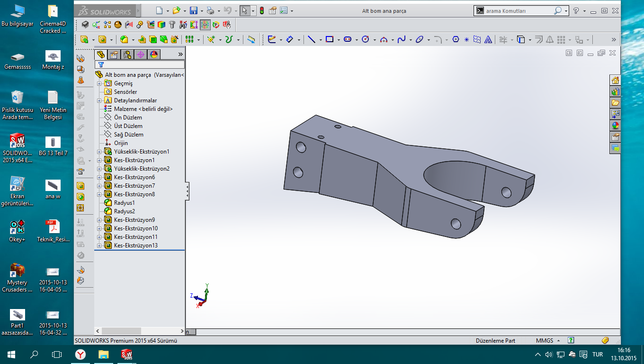Expand the Kes-Ekstrüzyon13 feature node
Screen dimensions: 644x364
click(x=99, y=246)
